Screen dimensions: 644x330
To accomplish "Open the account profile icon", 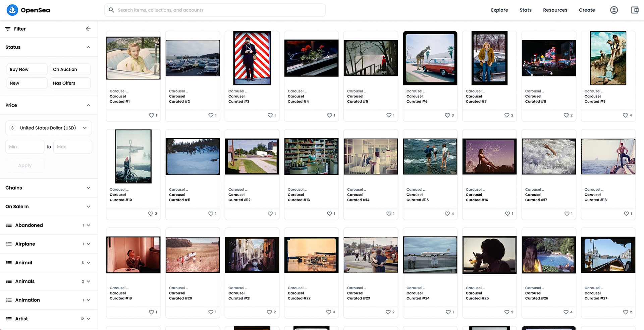I will point(614,10).
